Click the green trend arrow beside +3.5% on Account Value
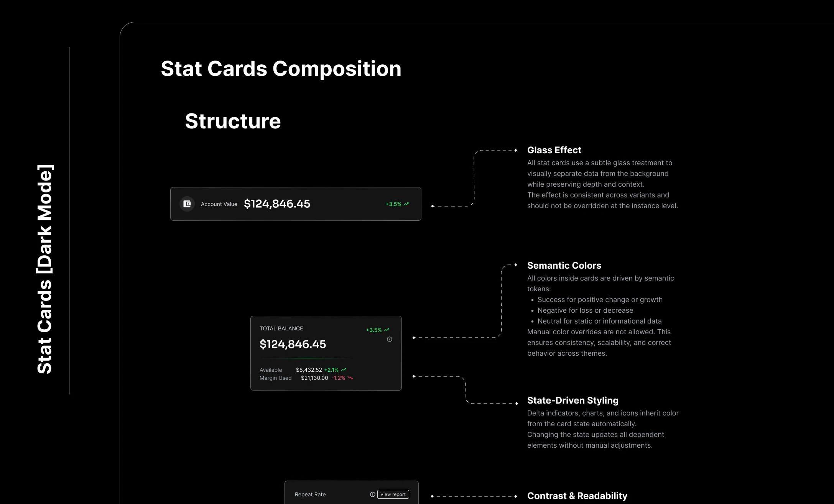The width and height of the screenshot is (834, 504). tap(406, 204)
